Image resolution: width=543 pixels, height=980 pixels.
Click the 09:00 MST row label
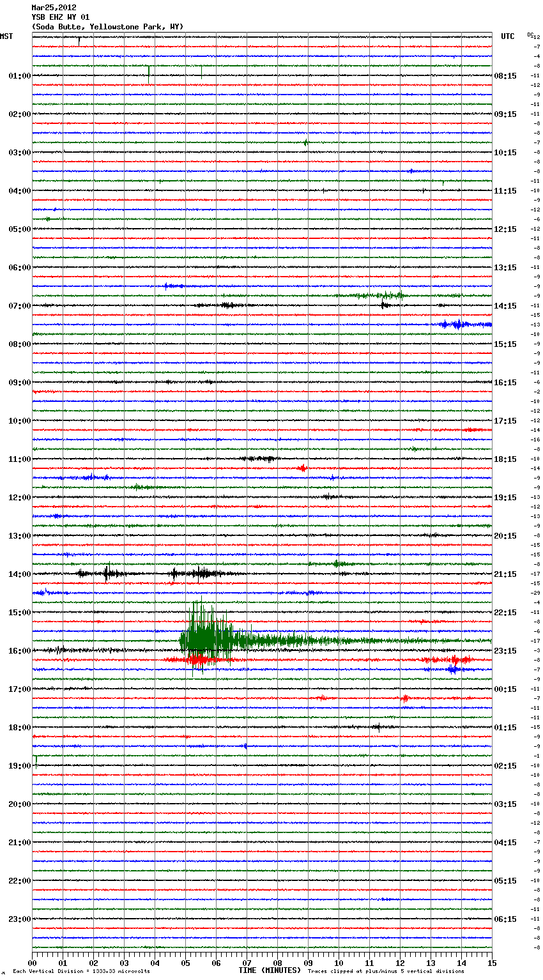pos(20,383)
